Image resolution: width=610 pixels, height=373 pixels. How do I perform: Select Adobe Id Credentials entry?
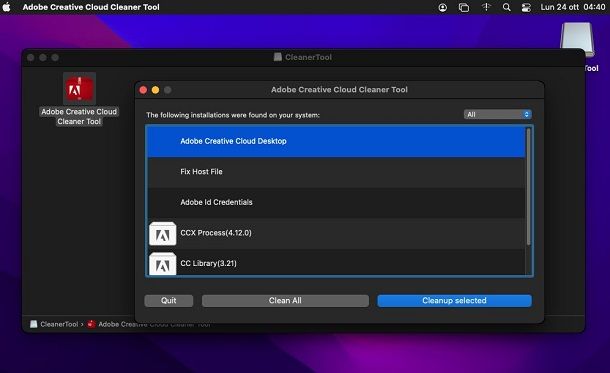click(337, 203)
